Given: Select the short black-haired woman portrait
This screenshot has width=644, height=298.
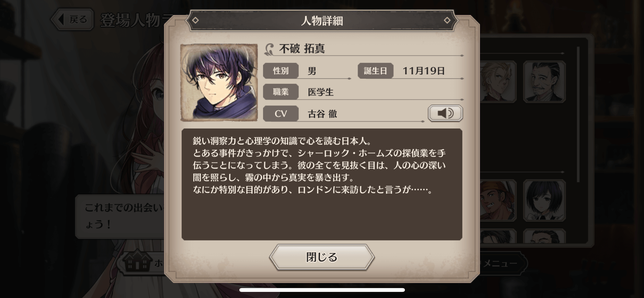Looking at the screenshot, I should (544, 200).
